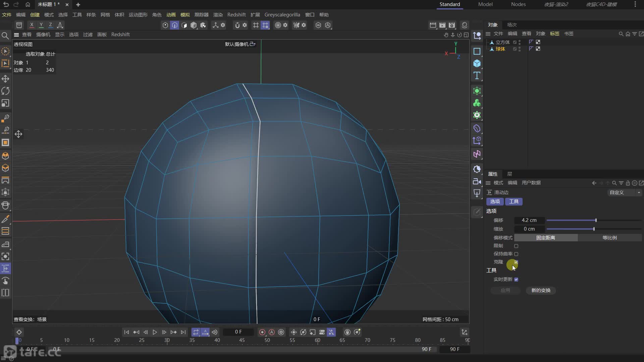Click the Text spline tool icon

[477, 75]
